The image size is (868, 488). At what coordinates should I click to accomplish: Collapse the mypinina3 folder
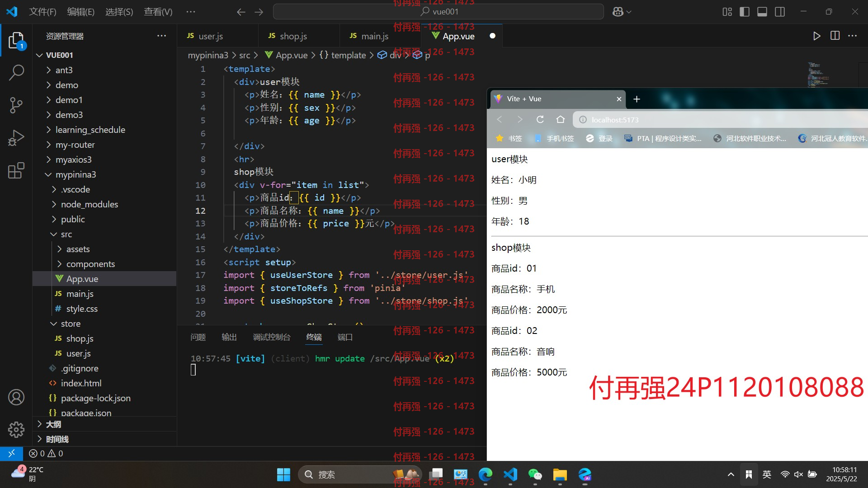(x=75, y=174)
